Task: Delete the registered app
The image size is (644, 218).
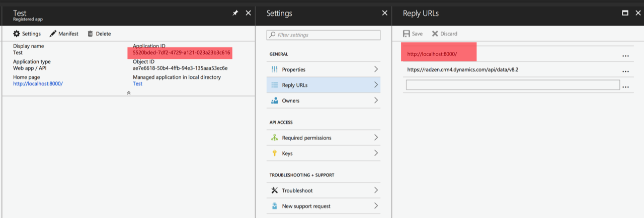Action: (99, 34)
